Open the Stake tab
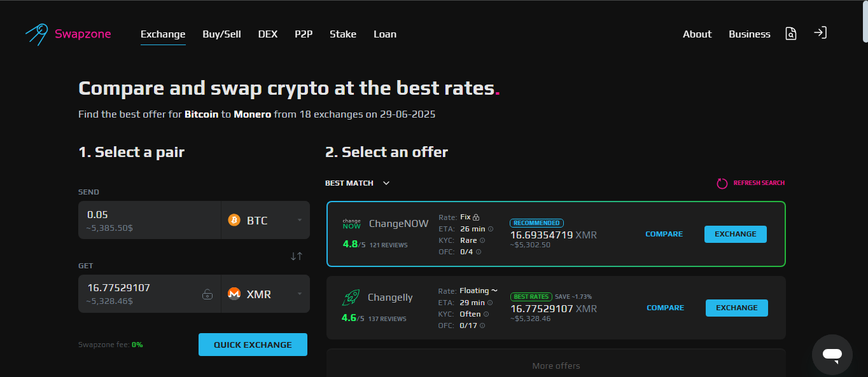Image resolution: width=868 pixels, height=377 pixels. tap(343, 34)
